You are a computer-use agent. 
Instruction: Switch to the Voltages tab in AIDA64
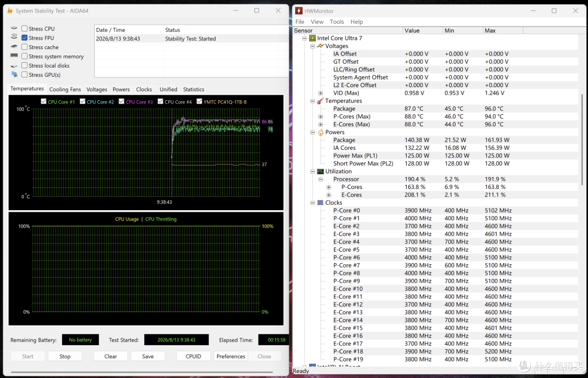click(97, 89)
